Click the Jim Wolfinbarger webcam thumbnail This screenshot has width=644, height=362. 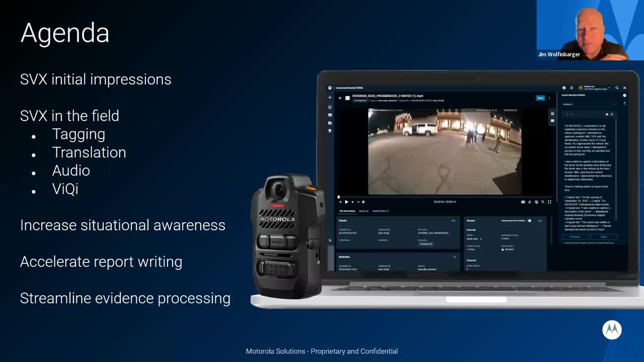590,30
